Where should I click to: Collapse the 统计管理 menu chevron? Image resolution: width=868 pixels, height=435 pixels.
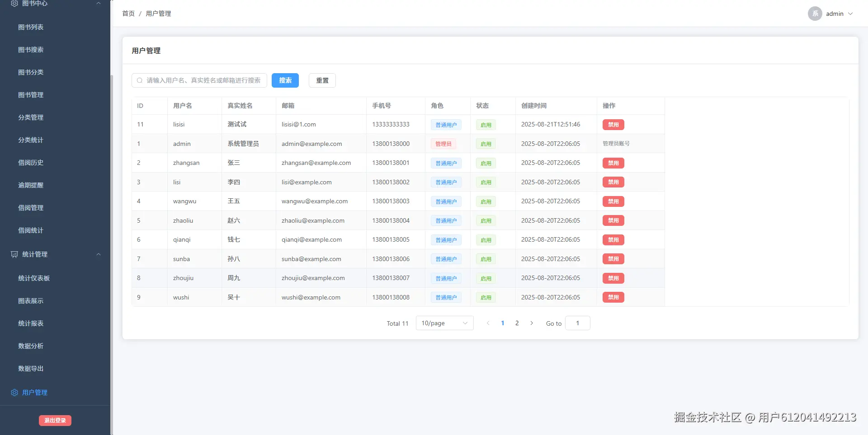99,254
